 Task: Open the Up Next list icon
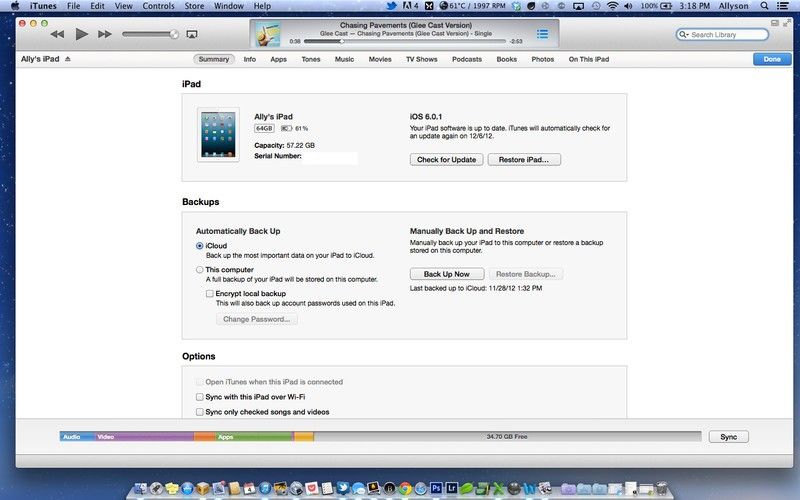coord(543,34)
